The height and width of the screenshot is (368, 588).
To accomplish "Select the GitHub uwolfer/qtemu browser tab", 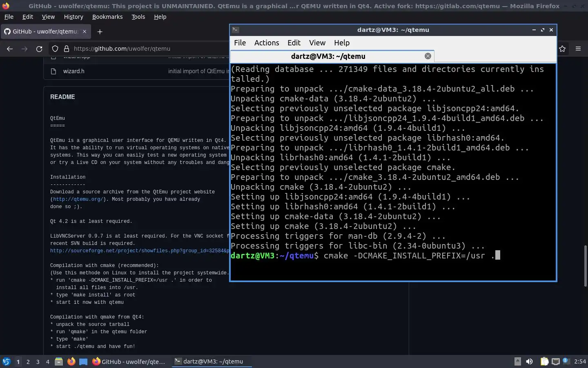I will click(x=45, y=31).
